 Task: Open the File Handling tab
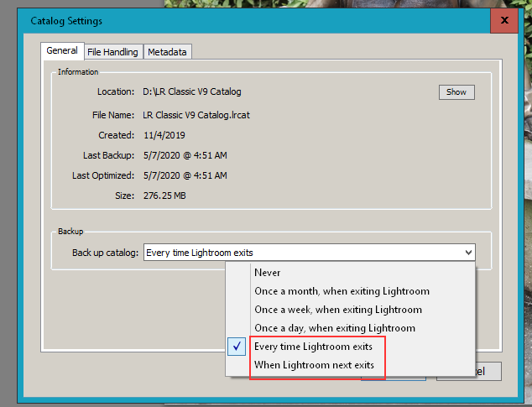(x=112, y=52)
